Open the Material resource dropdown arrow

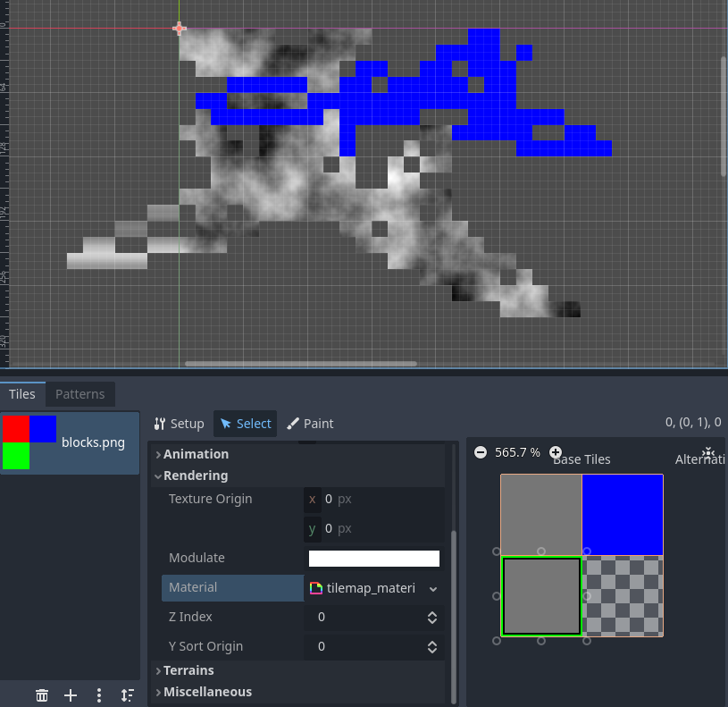433,588
